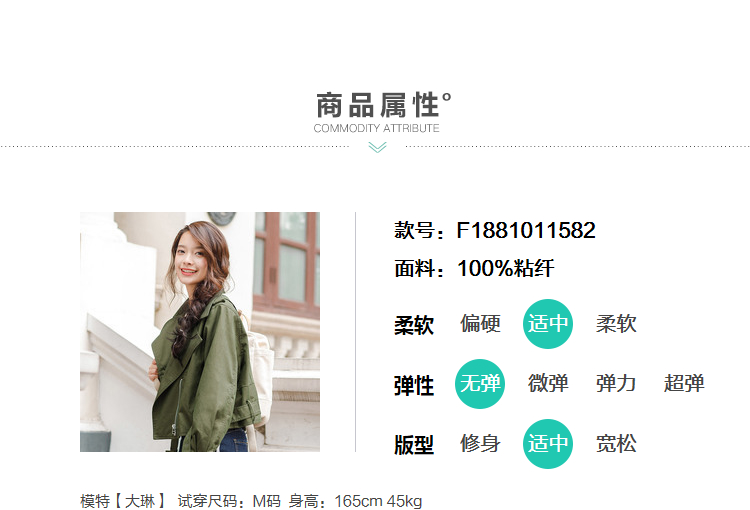Select 适中 in the 版型 row

[x=548, y=443]
